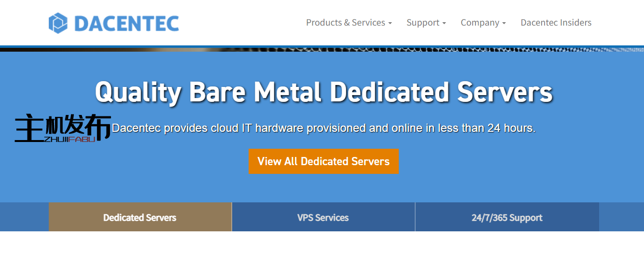Screen dimensions: 644x255
Task: Click the ZHUJIFABU text under the watermark
Action: (x=70, y=140)
